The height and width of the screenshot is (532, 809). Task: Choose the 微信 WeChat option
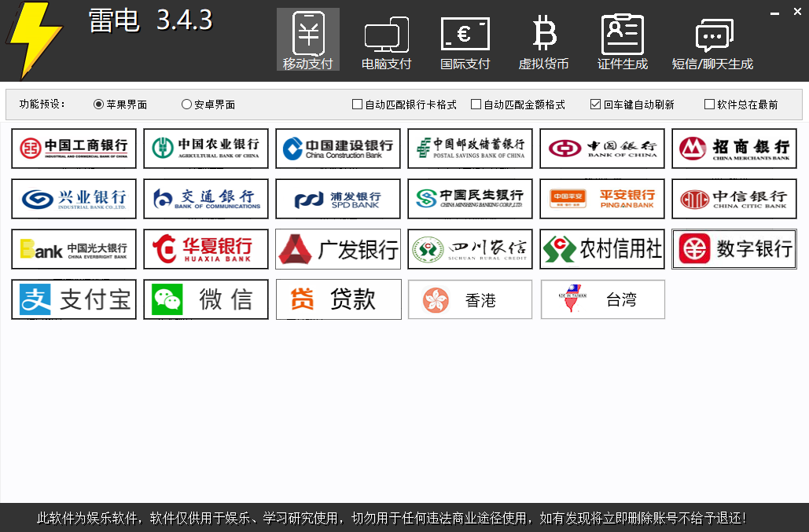(x=205, y=299)
